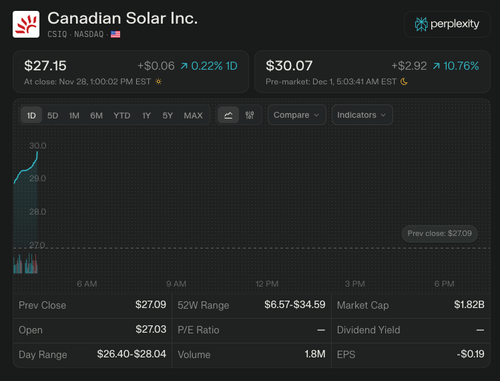Click the 3 PM axis label

tap(355, 284)
